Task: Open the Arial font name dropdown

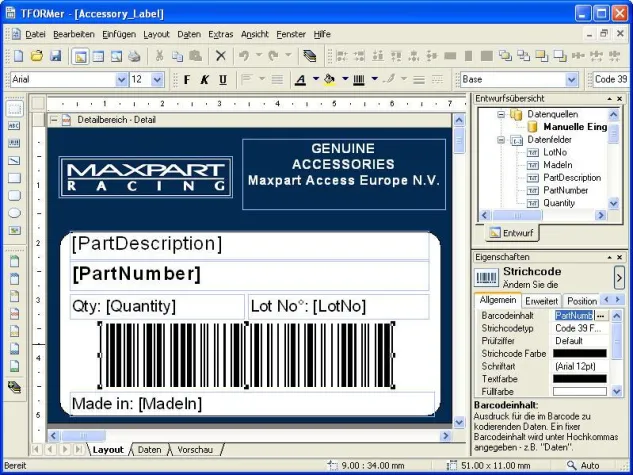Action: (x=120, y=79)
